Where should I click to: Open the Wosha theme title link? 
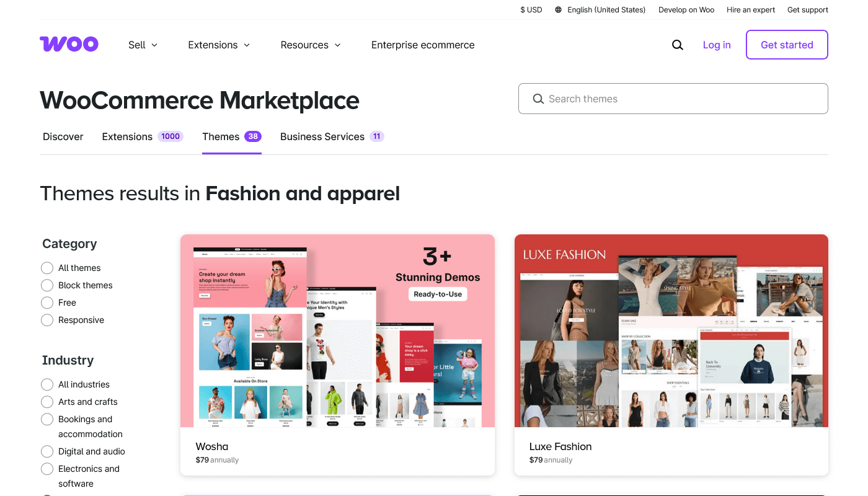pyautogui.click(x=212, y=446)
